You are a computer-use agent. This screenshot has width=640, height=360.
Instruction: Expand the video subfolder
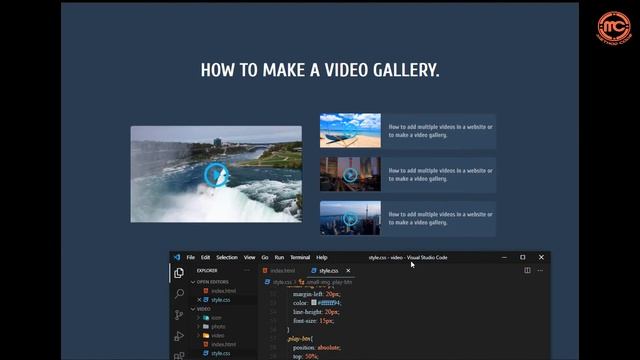pos(218,336)
